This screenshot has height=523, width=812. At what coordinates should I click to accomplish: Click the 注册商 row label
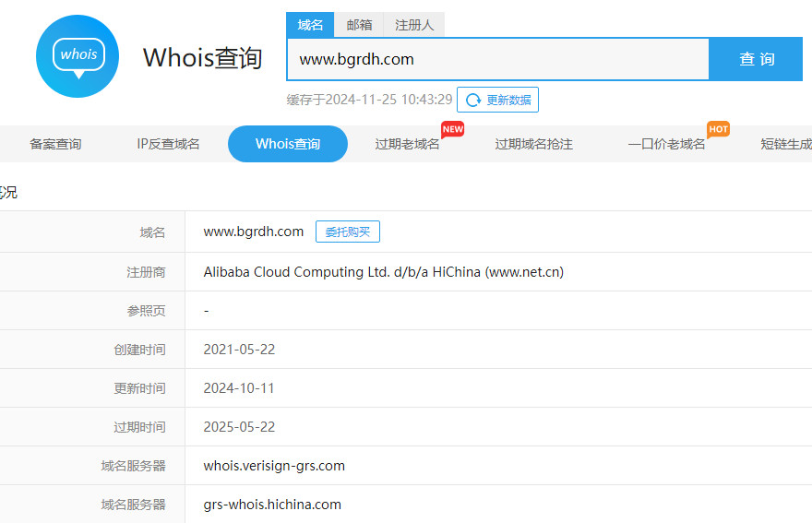coord(146,272)
